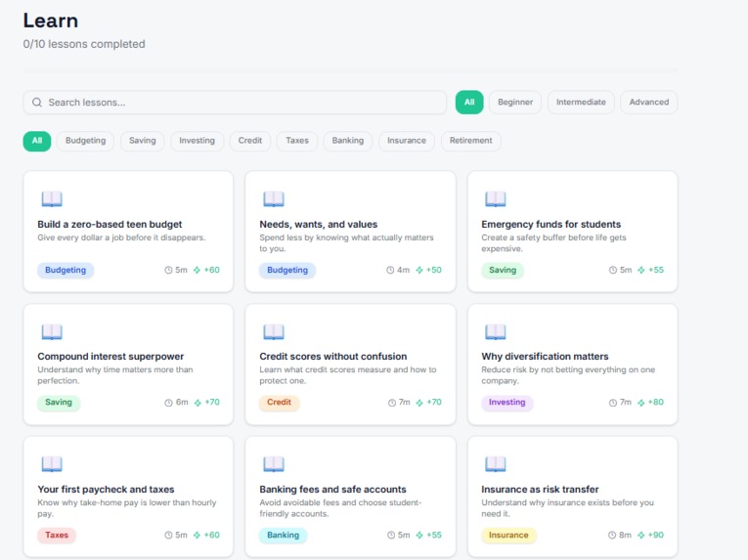Click lightning XP icon on Emergency funds card
748x560 pixels.
click(x=641, y=270)
